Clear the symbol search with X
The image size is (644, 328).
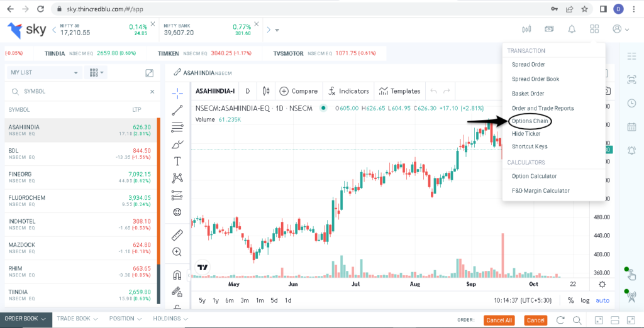(x=152, y=92)
